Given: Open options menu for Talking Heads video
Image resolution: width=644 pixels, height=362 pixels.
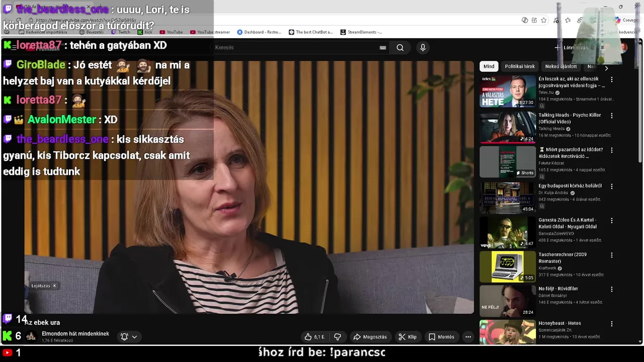Looking at the screenshot, I should tap(612, 116).
